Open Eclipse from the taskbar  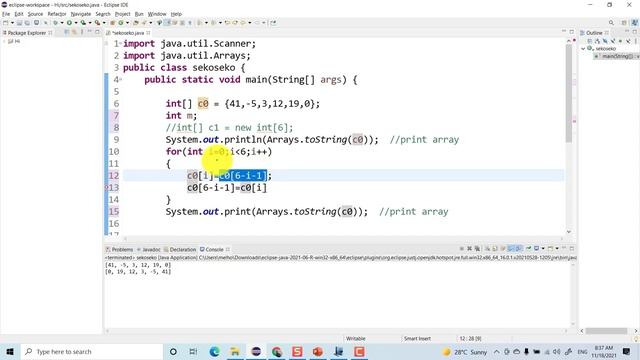(x=256, y=351)
